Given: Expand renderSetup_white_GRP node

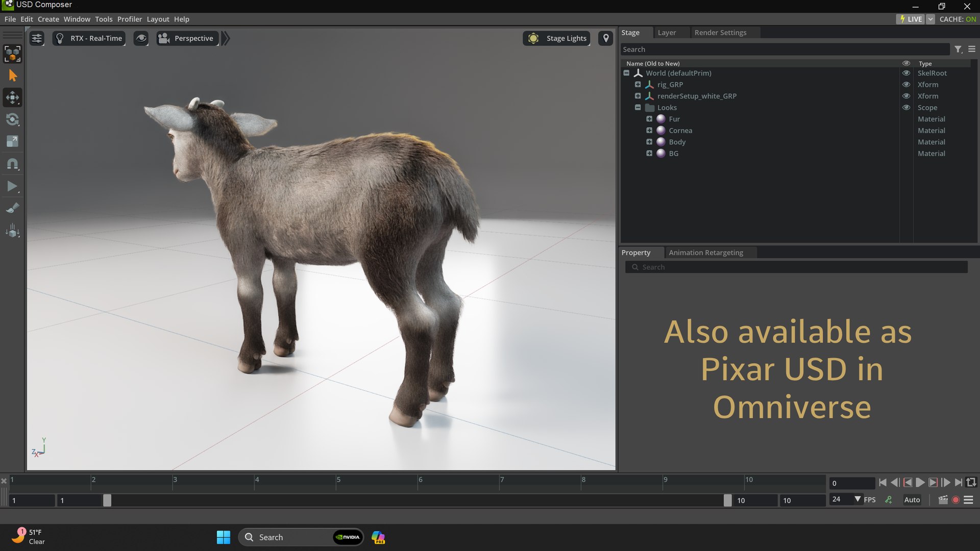Looking at the screenshot, I should point(638,96).
